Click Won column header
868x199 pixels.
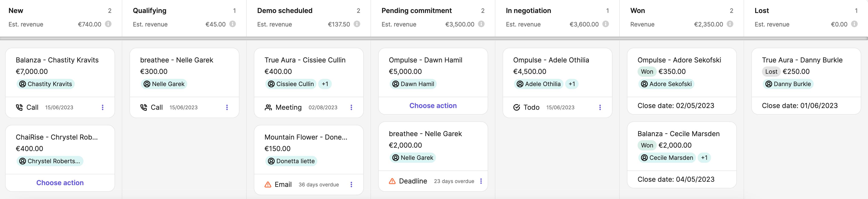tap(638, 11)
